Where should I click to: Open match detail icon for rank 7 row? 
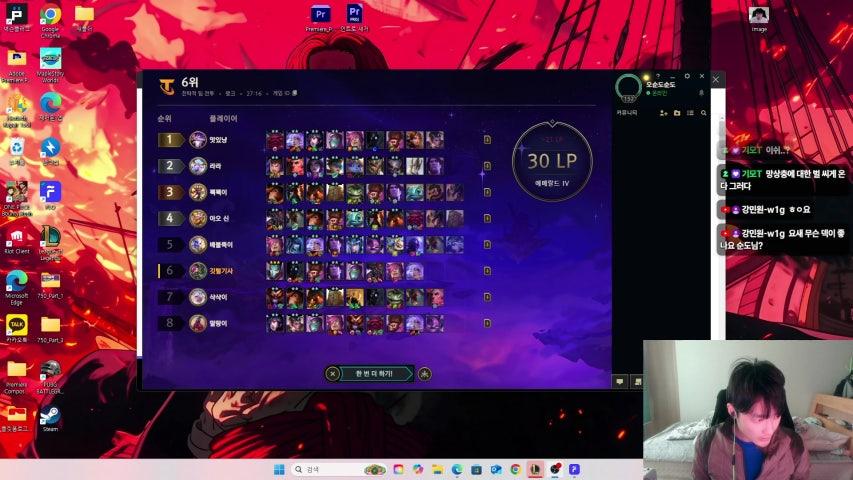(487, 297)
